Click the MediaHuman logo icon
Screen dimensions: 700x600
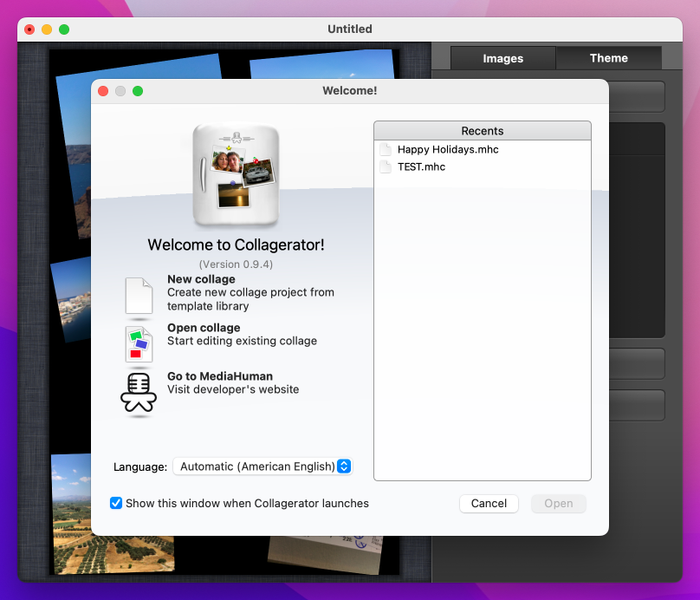coord(139,392)
